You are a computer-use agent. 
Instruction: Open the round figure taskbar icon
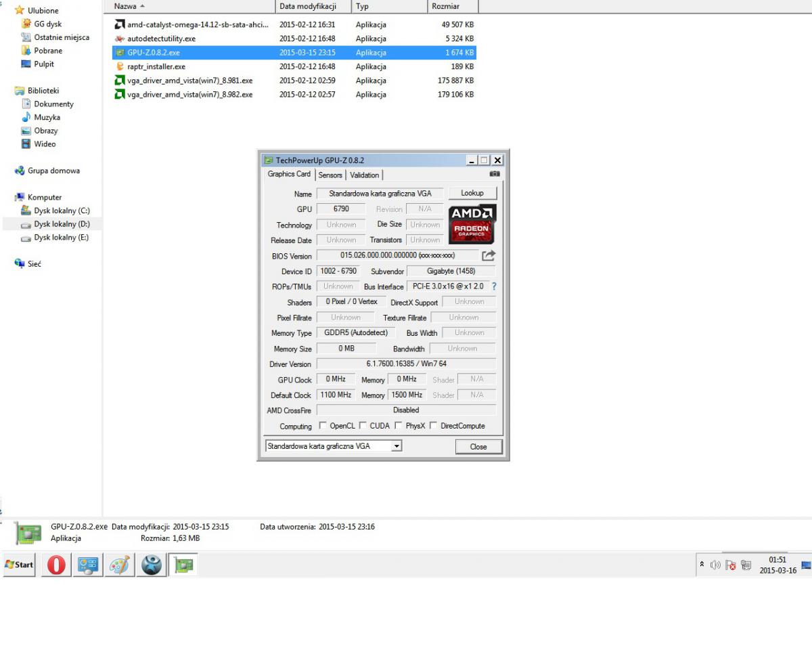tap(152, 565)
